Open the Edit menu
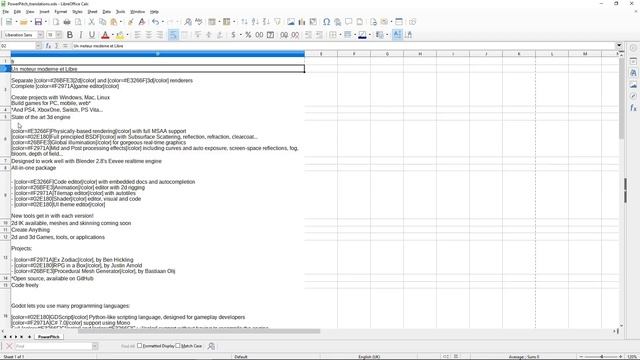Screen dimensions: 640x360 17,12
